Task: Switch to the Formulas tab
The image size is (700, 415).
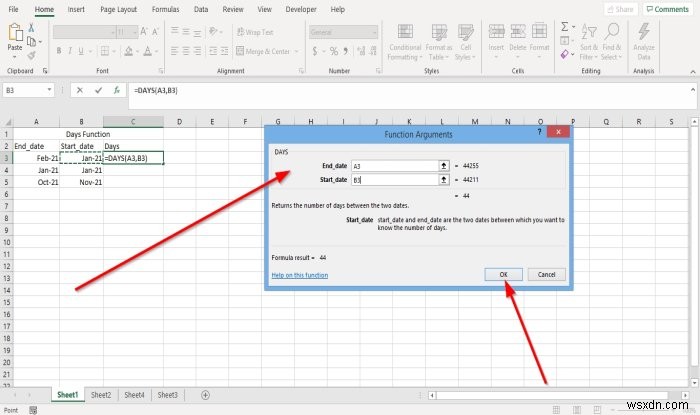Action: pyautogui.click(x=165, y=9)
